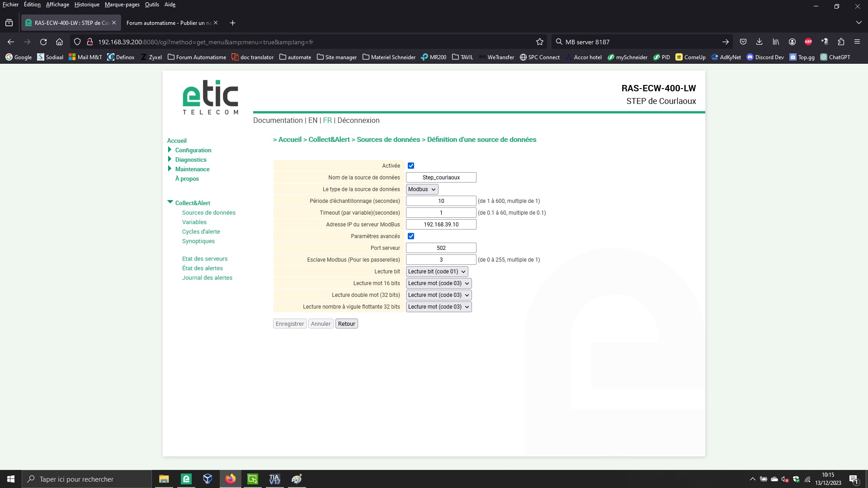The image size is (868, 488).
Task: Open the Marque-pages menu
Action: [122, 5]
